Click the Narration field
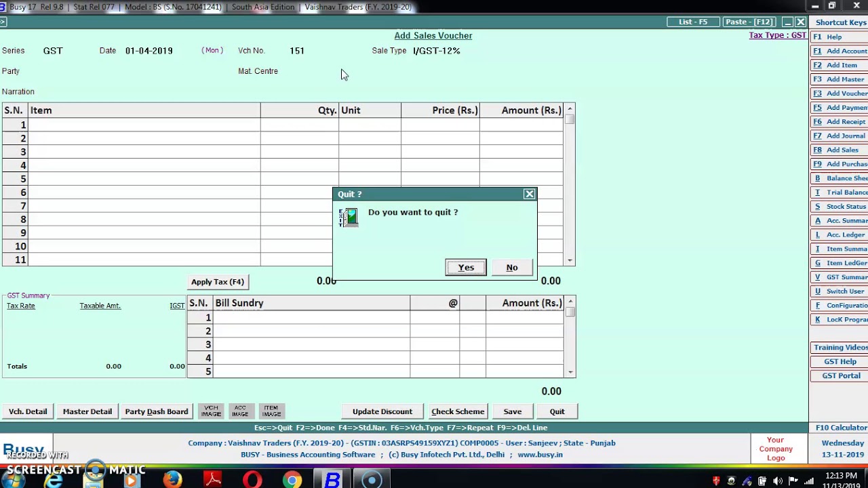Image resolution: width=868 pixels, height=488 pixels. click(x=305, y=91)
